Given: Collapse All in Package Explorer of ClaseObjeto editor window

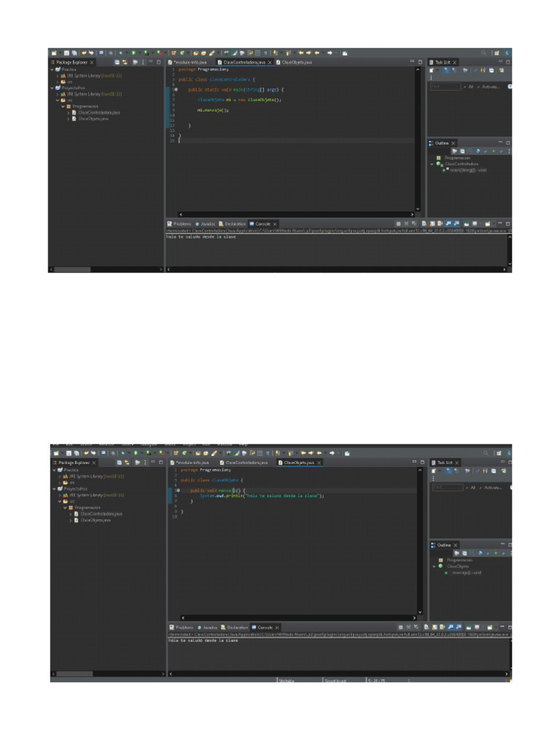Looking at the screenshot, I should pyautogui.click(x=119, y=462).
